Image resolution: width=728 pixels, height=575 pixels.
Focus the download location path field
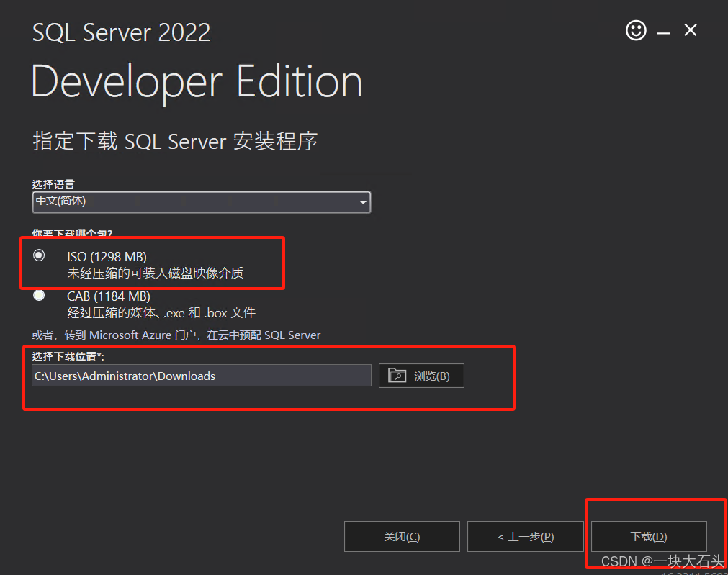coord(202,376)
